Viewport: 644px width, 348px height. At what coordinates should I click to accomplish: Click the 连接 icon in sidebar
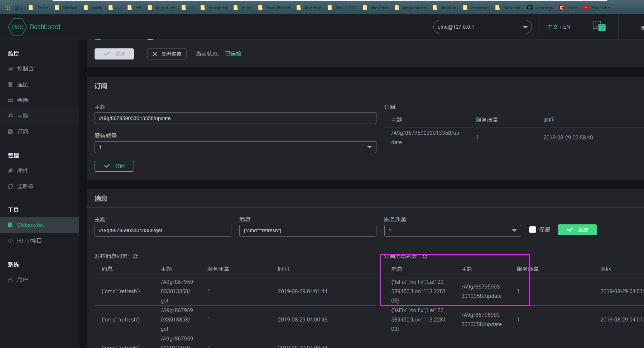[x=10, y=85]
